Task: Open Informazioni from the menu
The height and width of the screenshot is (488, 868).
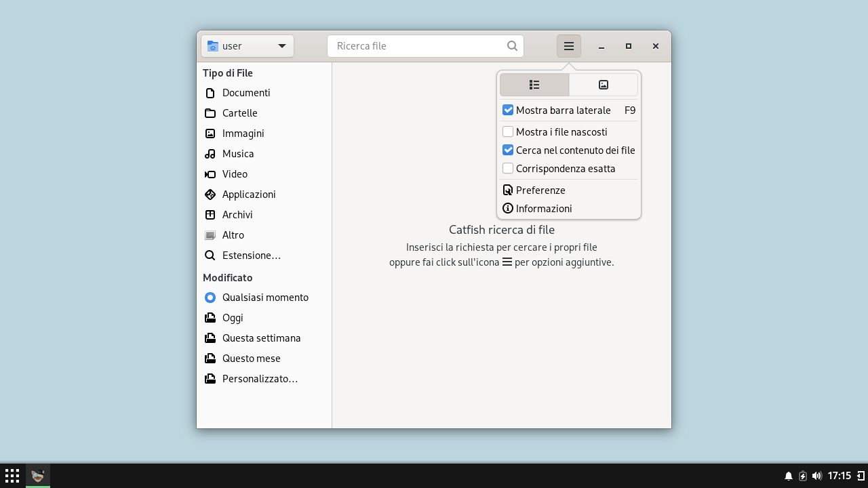Action: tap(543, 209)
